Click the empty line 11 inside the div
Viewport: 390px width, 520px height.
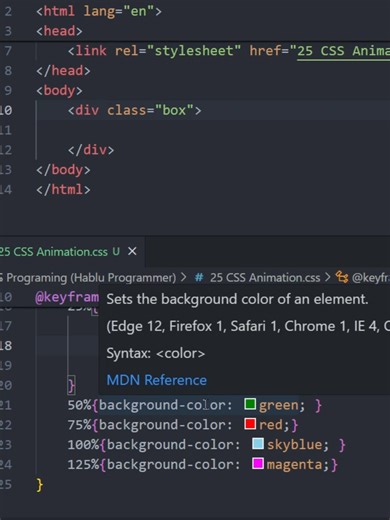[213, 130]
